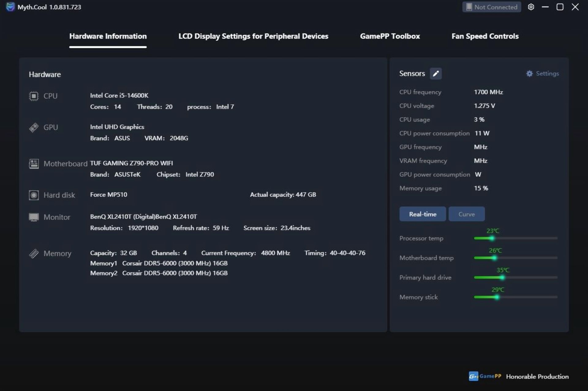Click the CPU chip icon
Screen dimensions: 588x391
point(34,96)
